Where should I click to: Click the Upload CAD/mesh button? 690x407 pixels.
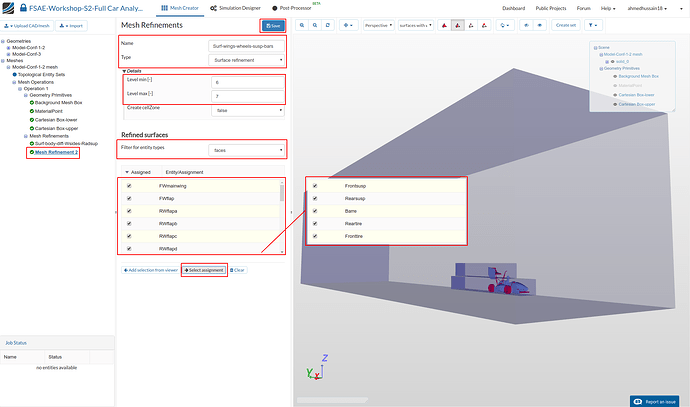click(x=27, y=26)
